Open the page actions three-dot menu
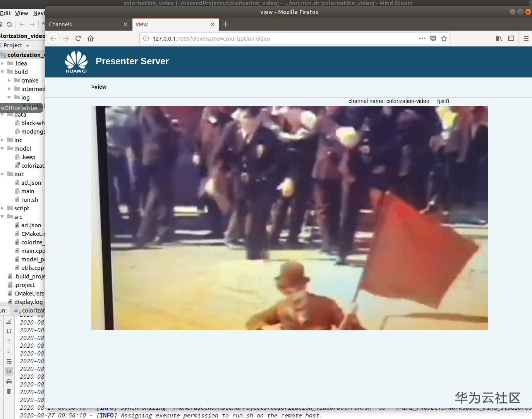 pos(422,38)
